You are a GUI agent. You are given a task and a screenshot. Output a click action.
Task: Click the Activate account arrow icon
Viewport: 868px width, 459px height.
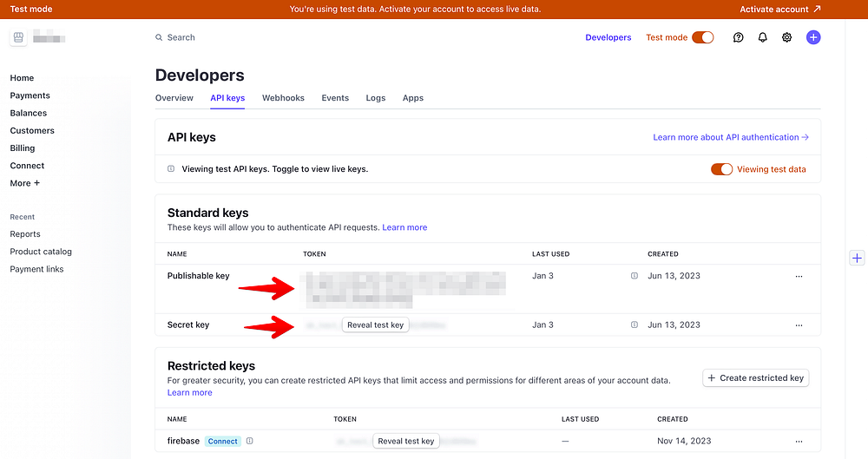pyautogui.click(x=817, y=9)
